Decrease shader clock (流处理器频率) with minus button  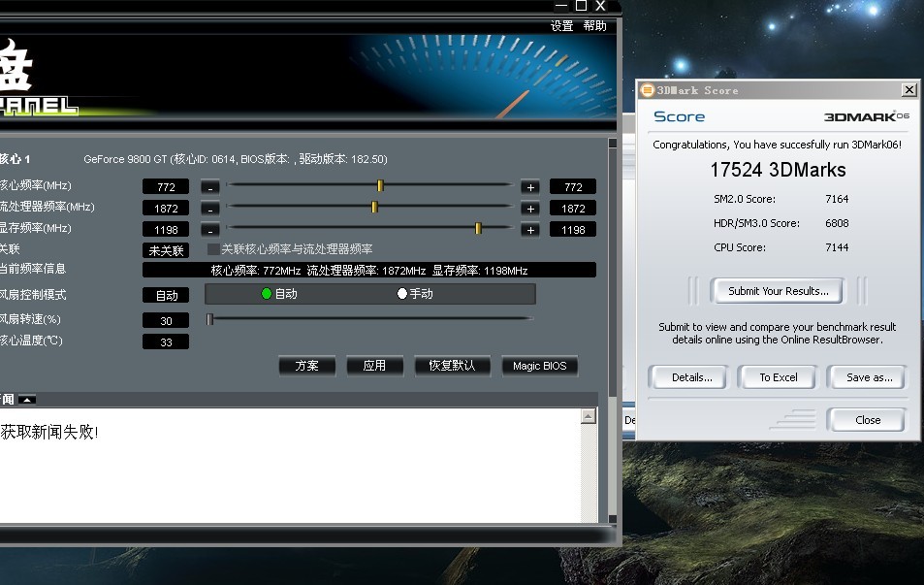[x=209, y=209]
